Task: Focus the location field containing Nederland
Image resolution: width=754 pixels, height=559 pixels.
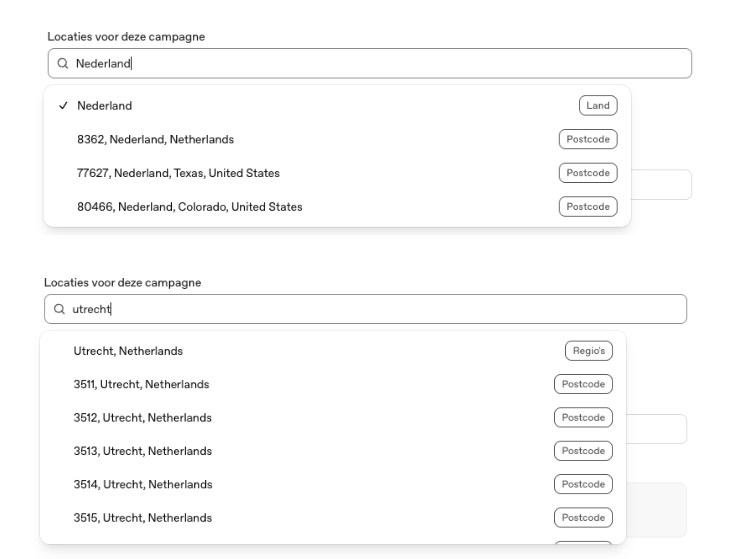Action: tap(370, 64)
